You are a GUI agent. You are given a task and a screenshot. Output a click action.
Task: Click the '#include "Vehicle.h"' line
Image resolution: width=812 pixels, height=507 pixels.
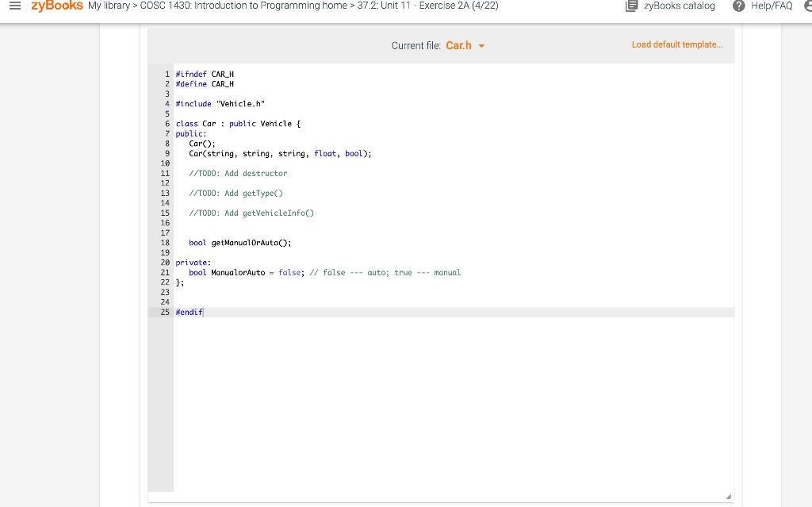coord(220,104)
